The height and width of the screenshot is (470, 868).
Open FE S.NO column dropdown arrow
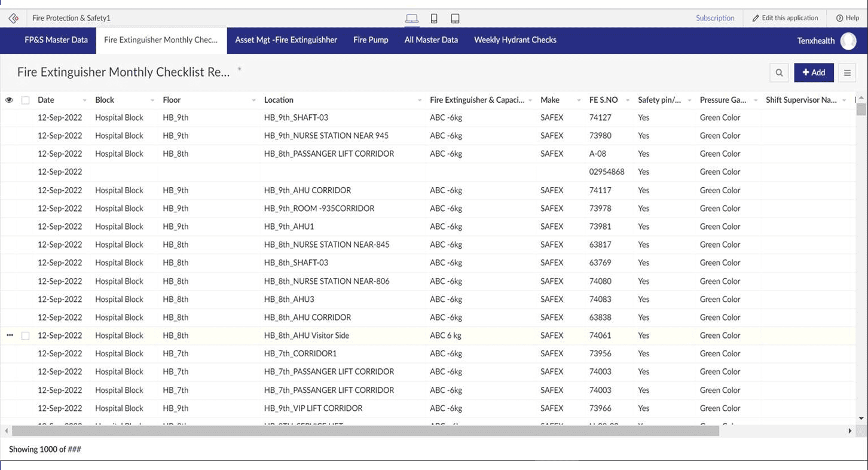tap(628, 100)
